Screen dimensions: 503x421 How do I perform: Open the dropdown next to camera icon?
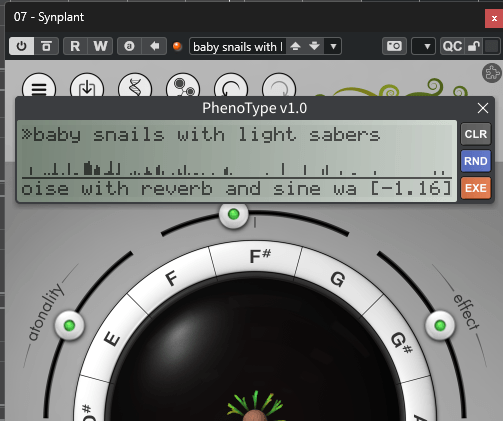pyautogui.click(x=423, y=46)
